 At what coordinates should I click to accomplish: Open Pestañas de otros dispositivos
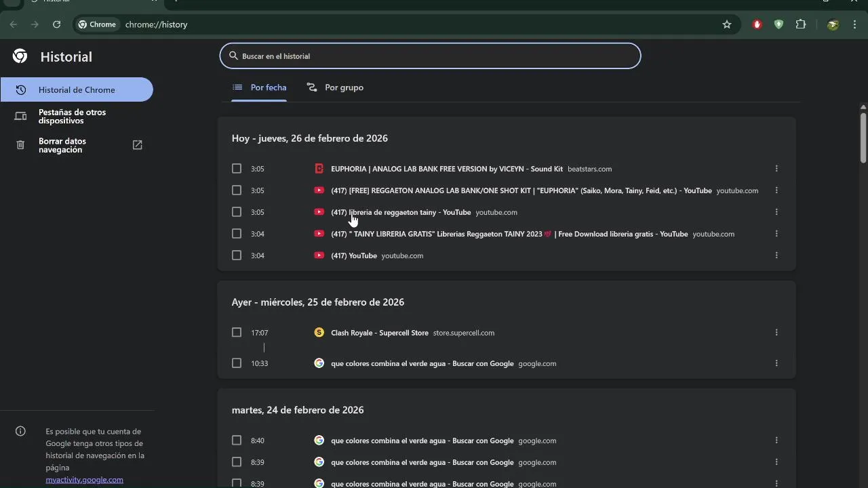click(72, 117)
